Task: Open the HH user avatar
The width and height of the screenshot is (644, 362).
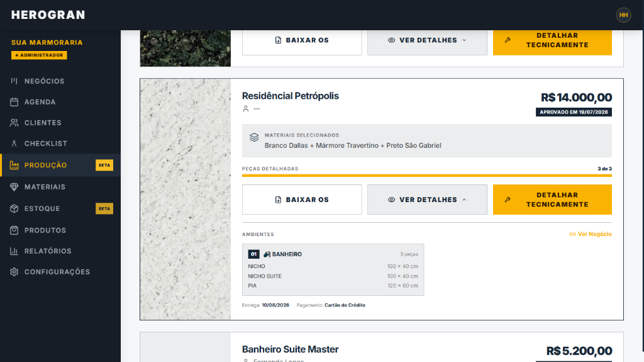Action: point(623,15)
